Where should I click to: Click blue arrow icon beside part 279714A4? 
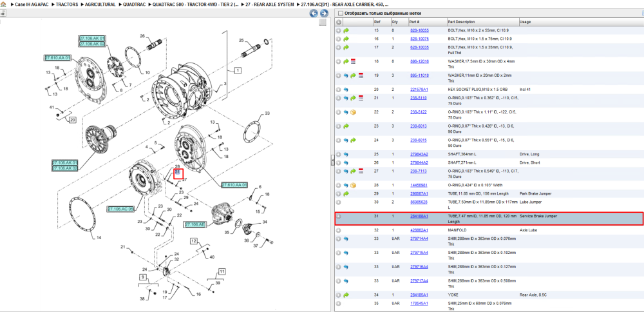(346, 239)
